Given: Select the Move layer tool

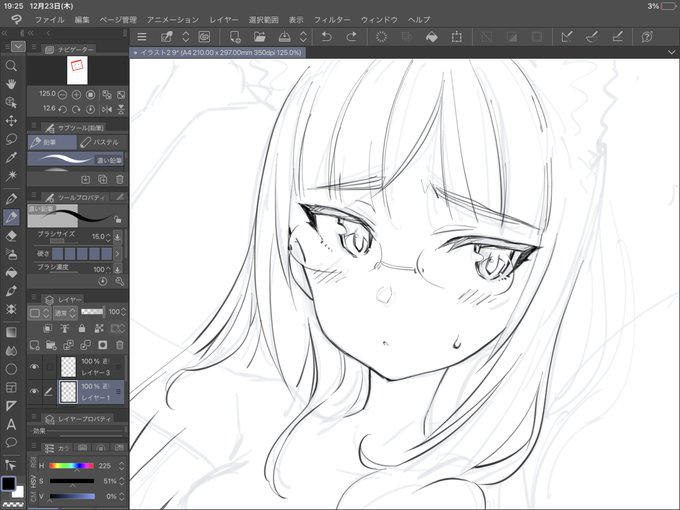Looking at the screenshot, I should [11, 121].
